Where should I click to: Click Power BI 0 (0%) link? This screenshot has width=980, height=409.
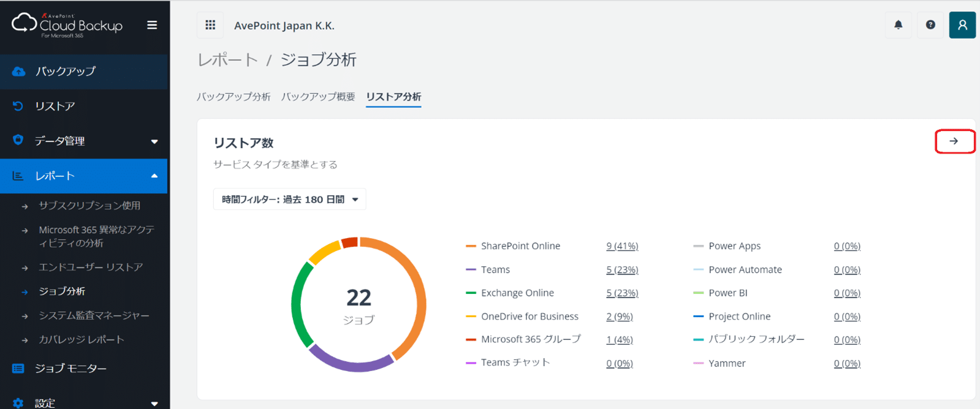[847, 293]
